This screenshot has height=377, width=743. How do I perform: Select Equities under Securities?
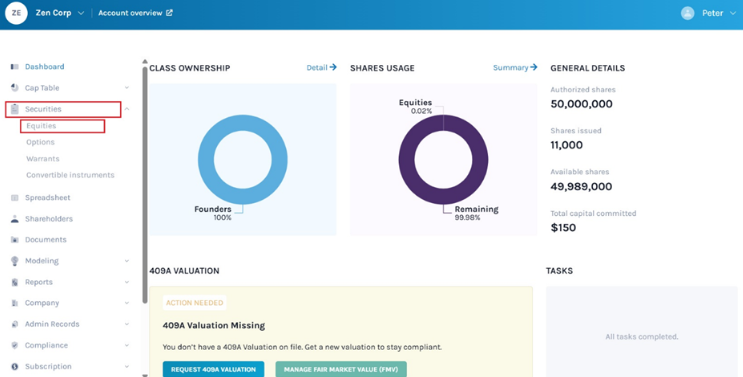tap(41, 126)
